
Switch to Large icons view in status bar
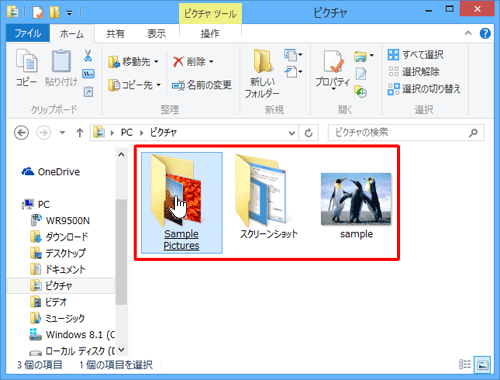[483, 364]
